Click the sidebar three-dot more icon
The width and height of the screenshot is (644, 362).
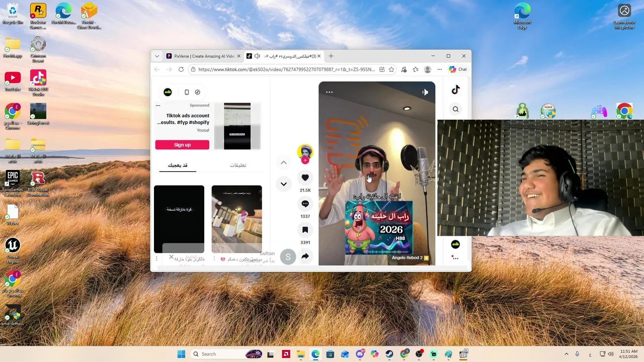click(455, 258)
